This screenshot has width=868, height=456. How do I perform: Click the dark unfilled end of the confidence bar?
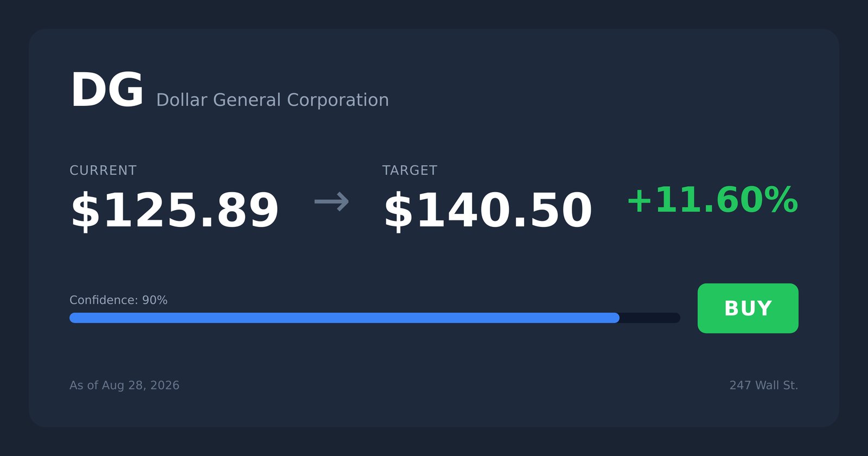point(650,318)
